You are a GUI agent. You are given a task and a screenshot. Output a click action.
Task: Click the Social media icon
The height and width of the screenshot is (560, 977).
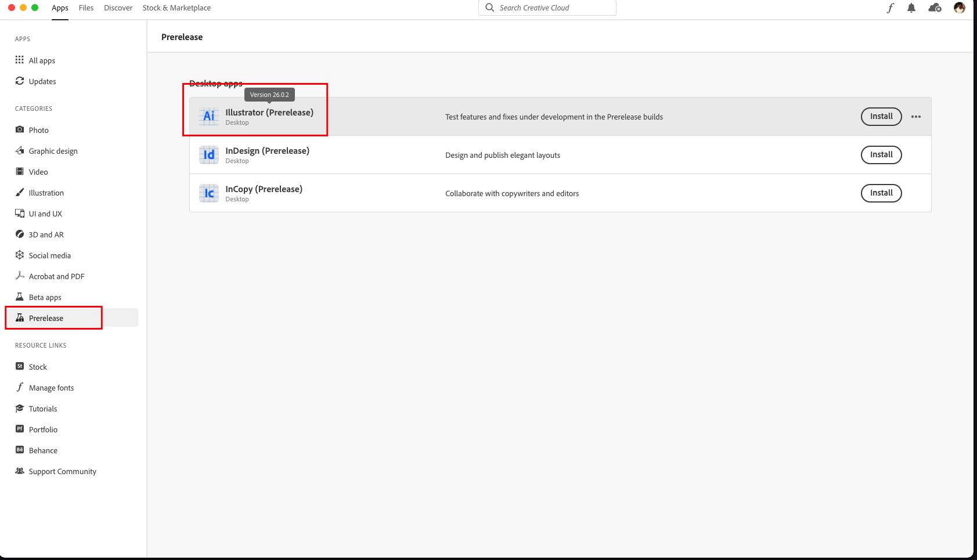[x=20, y=255]
